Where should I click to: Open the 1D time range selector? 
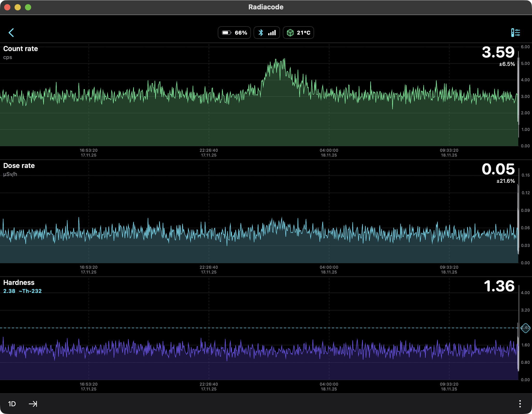pos(12,404)
